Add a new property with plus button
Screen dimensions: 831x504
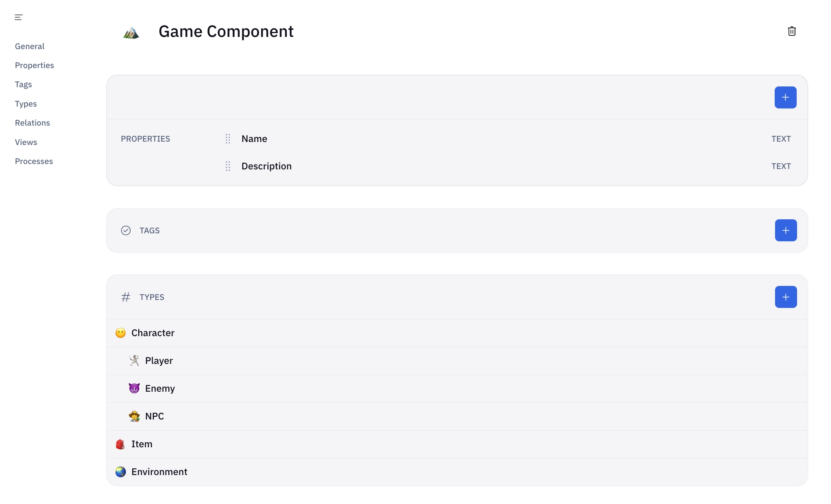tap(785, 97)
